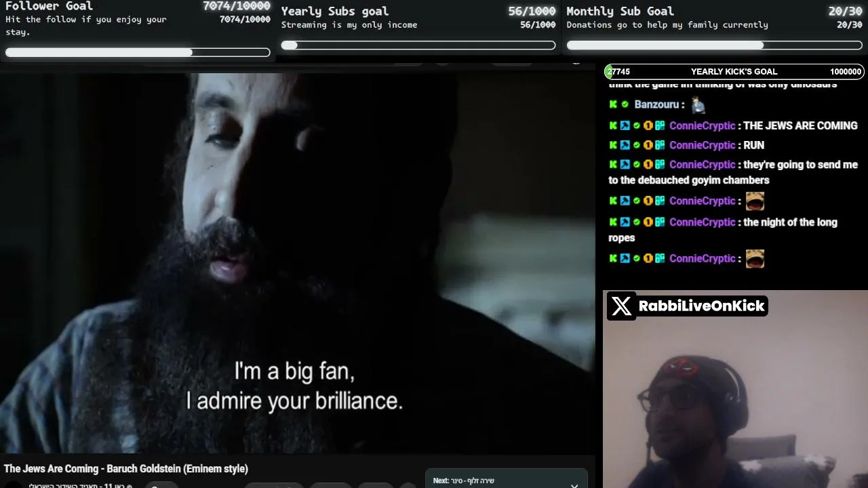
Task: Click the main video frame
Action: pyautogui.click(x=297, y=263)
